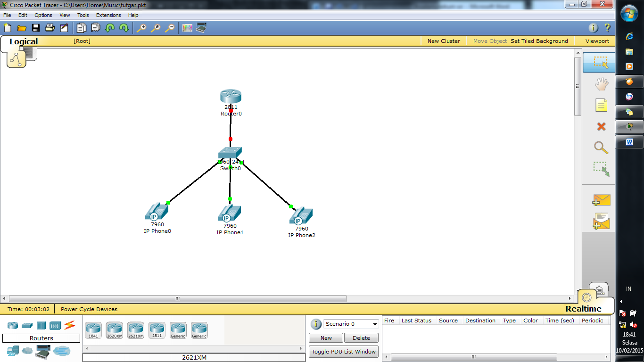Select End Devices category icon
Image resolution: width=644 pixels, height=362 pixels.
(13, 351)
